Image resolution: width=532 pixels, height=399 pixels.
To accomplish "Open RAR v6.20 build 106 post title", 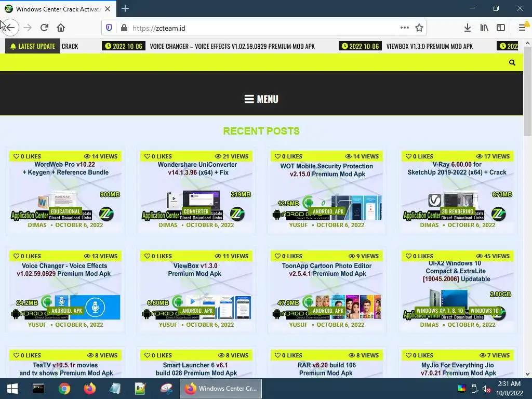I will coord(326,369).
